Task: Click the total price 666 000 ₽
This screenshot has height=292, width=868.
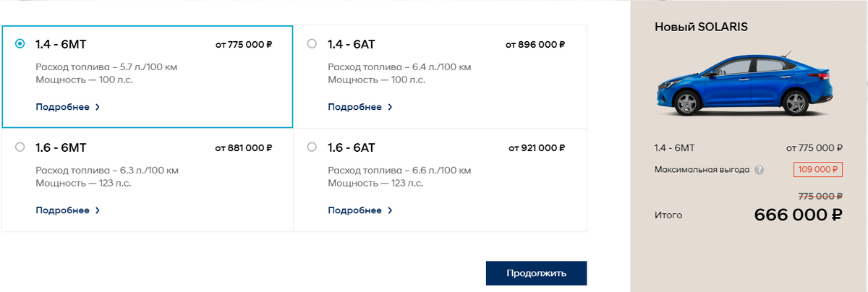Action: coord(799,215)
